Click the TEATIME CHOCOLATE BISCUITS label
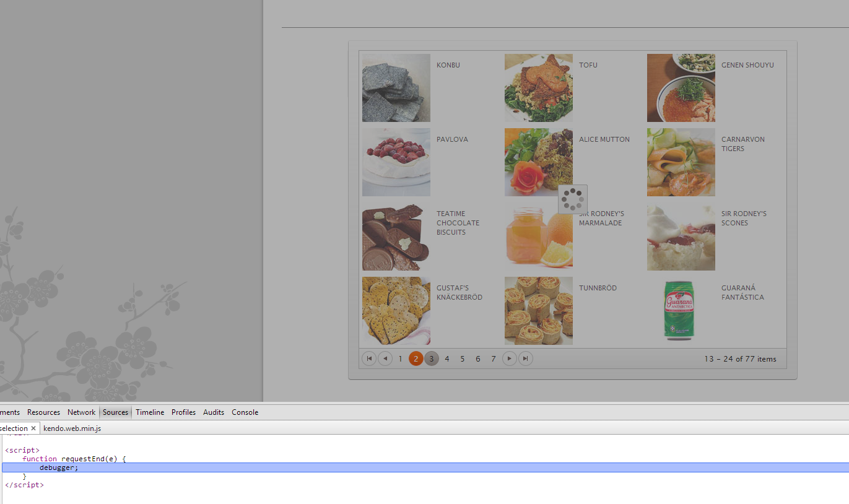The image size is (849, 504). pyautogui.click(x=458, y=223)
